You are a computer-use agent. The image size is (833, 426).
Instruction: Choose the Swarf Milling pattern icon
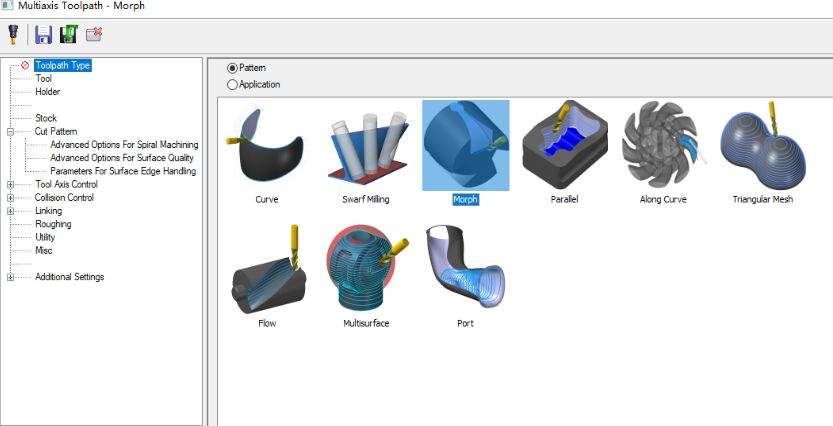point(366,148)
